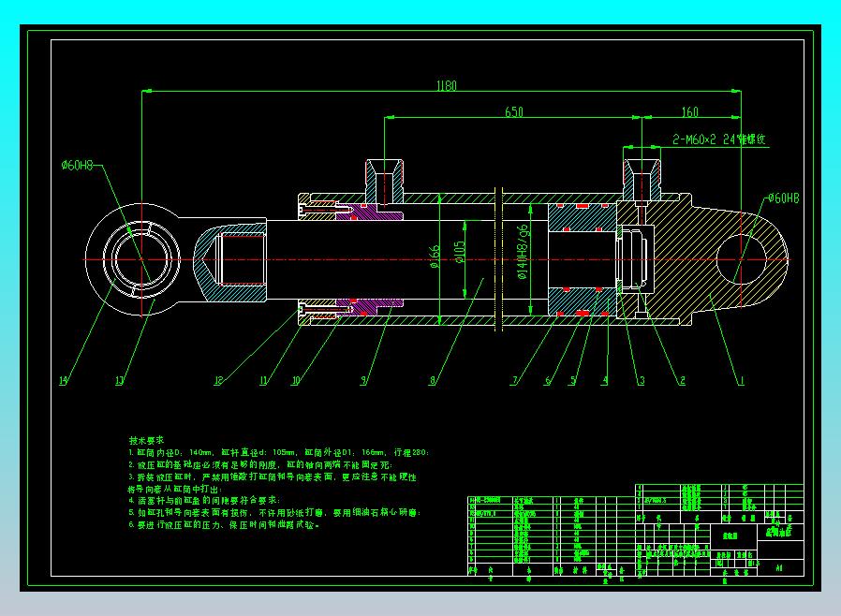Click part balloon number 12
Image resolution: width=841 pixels, height=616 pixels.
pyautogui.click(x=218, y=381)
